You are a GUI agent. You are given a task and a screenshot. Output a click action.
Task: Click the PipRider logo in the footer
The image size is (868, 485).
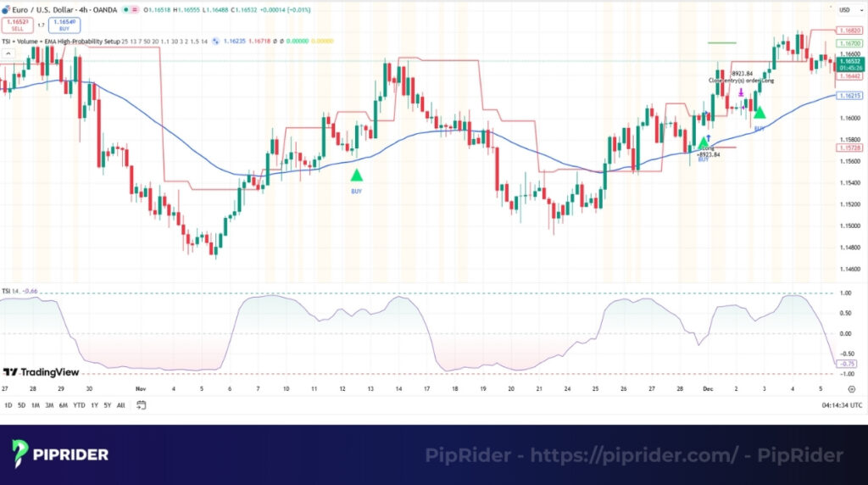click(x=60, y=454)
